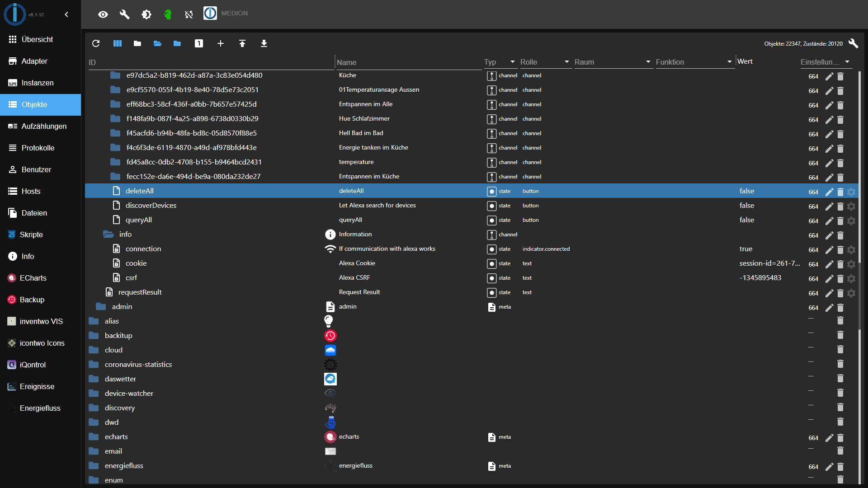This screenshot has height=488, width=868.
Task: Click pencil edit icon for deleteAll row
Action: click(x=829, y=192)
